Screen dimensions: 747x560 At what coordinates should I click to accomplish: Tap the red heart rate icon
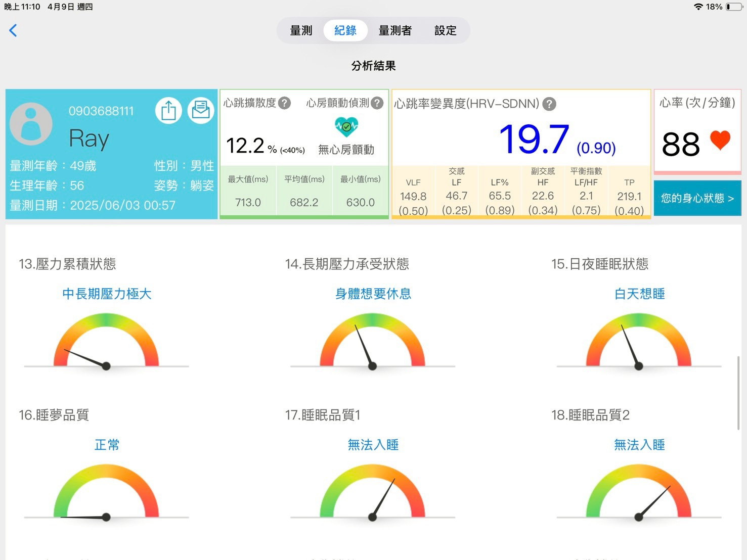click(720, 141)
